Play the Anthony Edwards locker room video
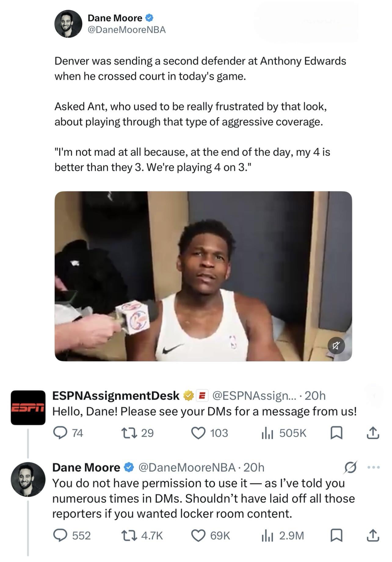This screenshot has height=562, width=392. (x=203, y=276)
